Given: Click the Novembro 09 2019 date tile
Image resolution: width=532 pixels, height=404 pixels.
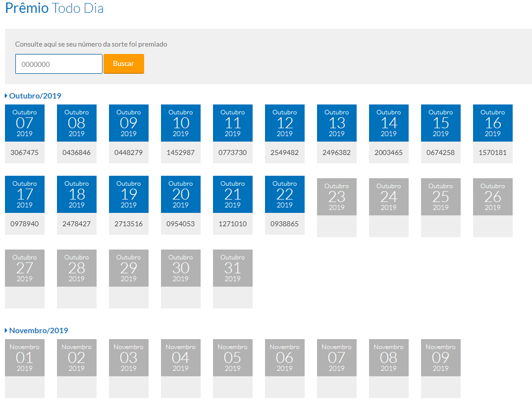Looking at the screenshot, I should tap(441, 358).
